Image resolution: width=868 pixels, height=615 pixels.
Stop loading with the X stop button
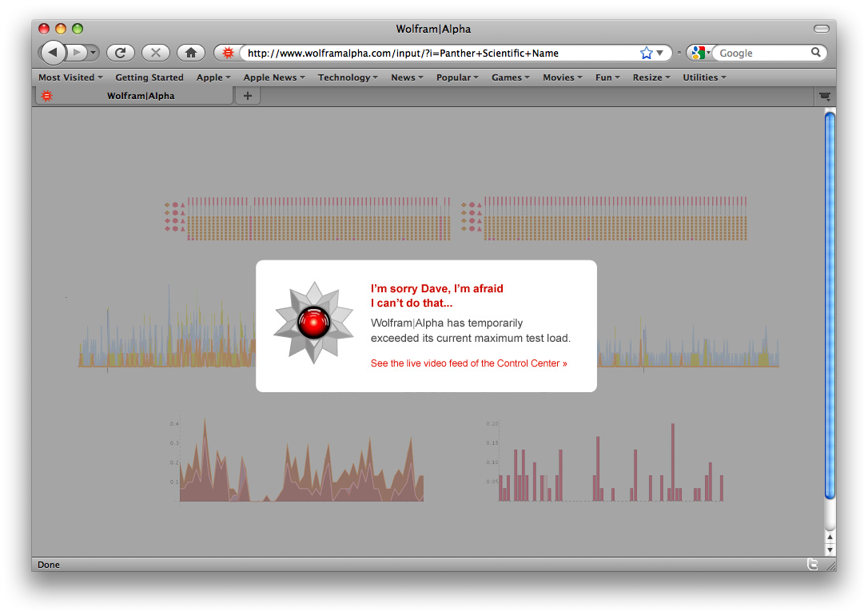(x=156, y=53)
